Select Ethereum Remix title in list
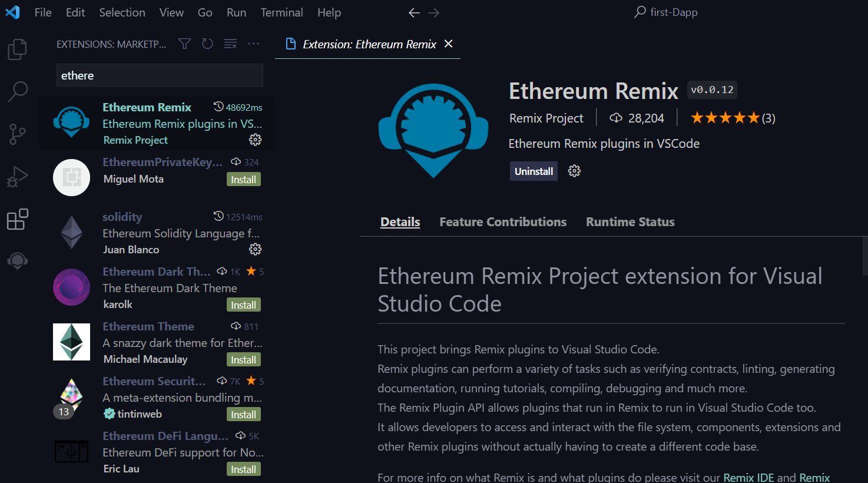 pyautogui.click(x=147, y=107)
